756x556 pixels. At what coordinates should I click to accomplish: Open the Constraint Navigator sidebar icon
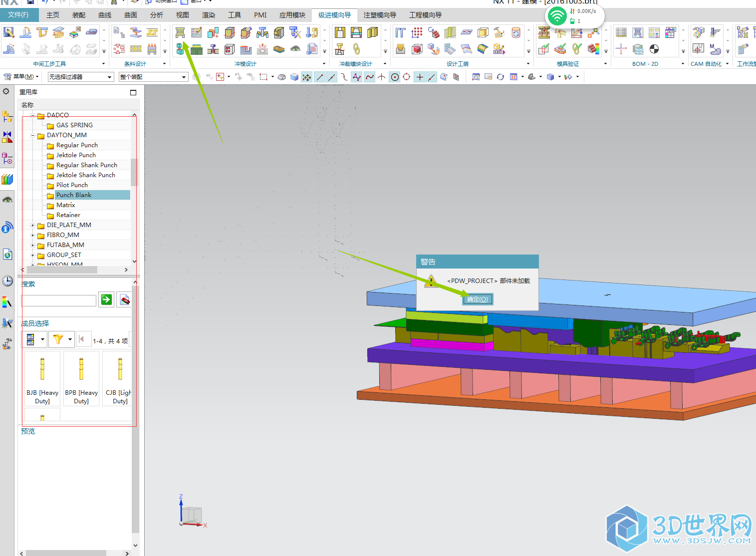(x=7, y=137)
